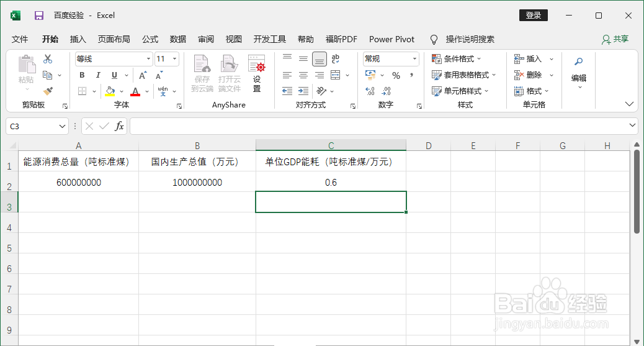Align text right
The image size is (644, 346).
coord(319,75)
